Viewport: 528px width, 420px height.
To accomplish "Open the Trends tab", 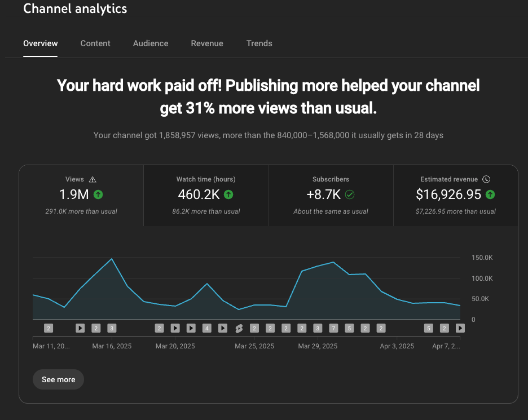I will click(x=259, y=43).
